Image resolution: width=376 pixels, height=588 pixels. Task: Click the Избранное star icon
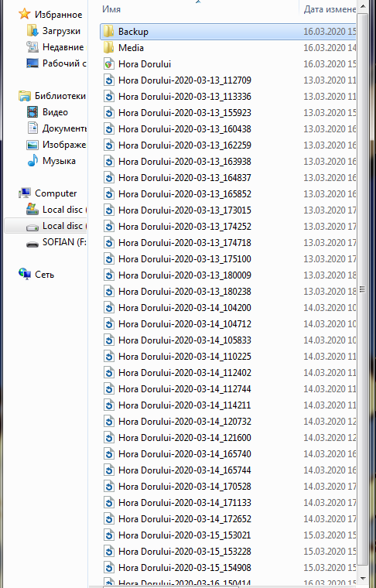tap(25, 15)
